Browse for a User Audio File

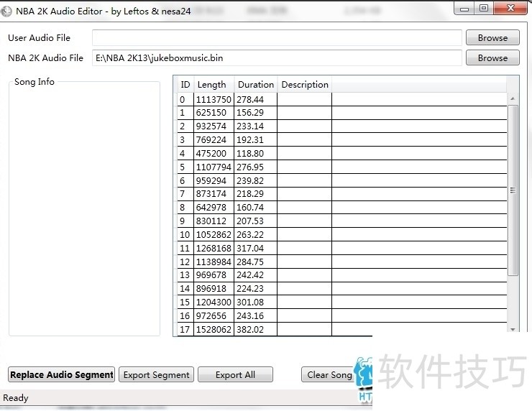coord(492,38)
